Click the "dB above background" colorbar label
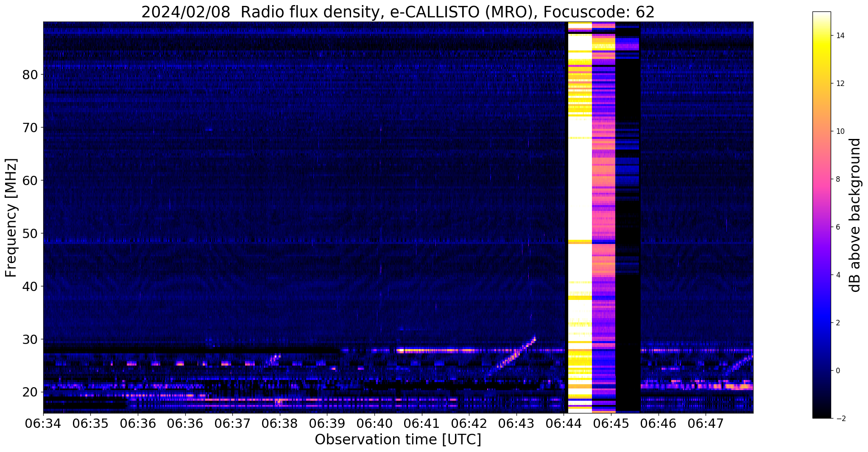Screen dimensions: 868x452 pyautogui.click(x=855, y=215)
